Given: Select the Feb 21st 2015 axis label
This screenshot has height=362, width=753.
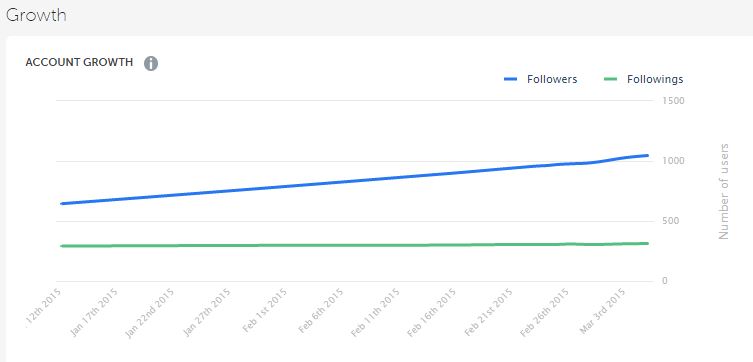Looking at the screenshot, I should [x=488, y=312].
